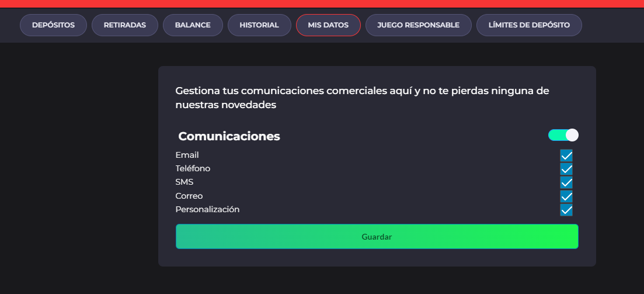Click the Email text label

(x=187, y=155)
